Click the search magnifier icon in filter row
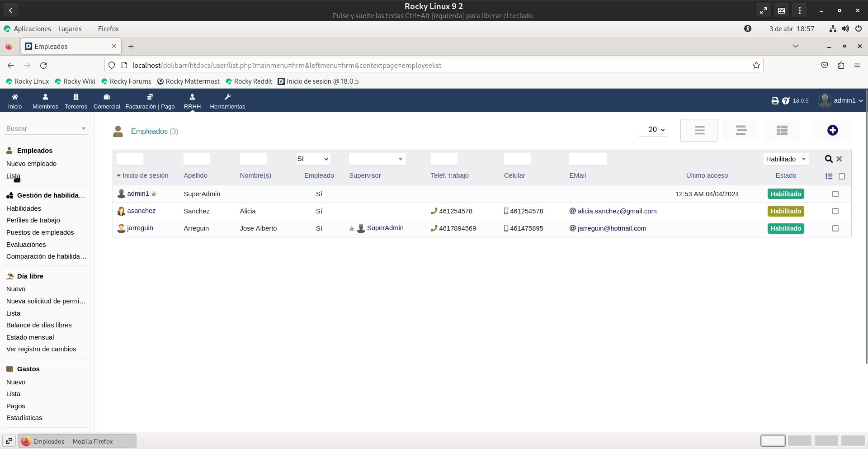Screen dimensions: 868x449 (x=828, y=159)
